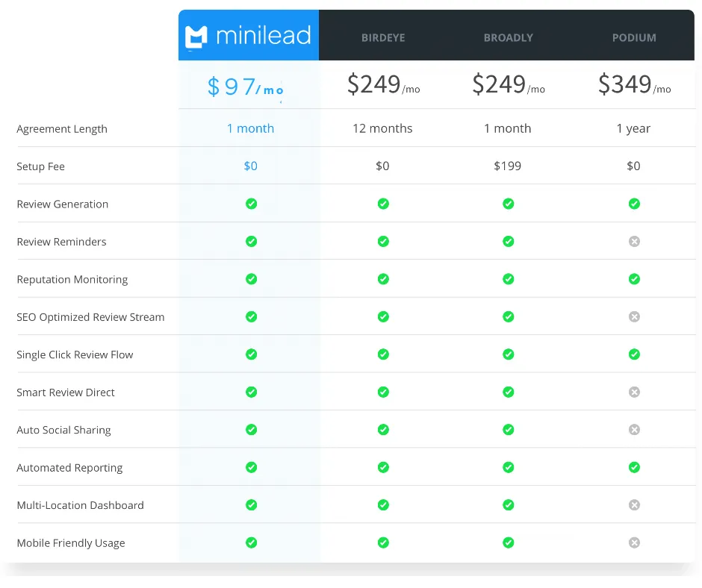Click the Review Reminders row label

[x=61, y=242]
